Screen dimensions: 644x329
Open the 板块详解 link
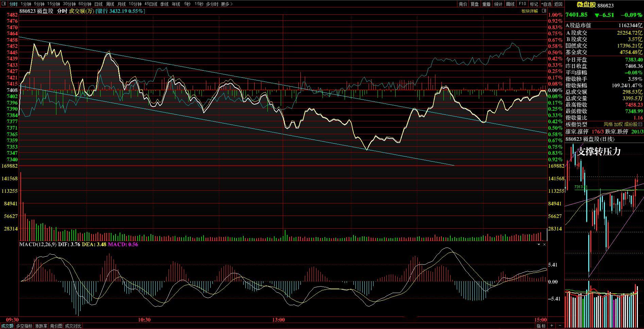(x=530, y=11)
